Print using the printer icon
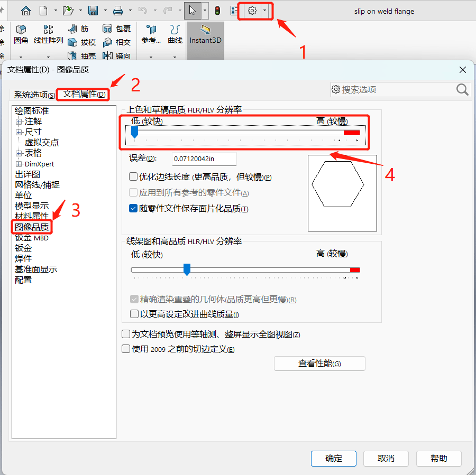This screenshot has height=475, width=476. [x=118, y=11]
